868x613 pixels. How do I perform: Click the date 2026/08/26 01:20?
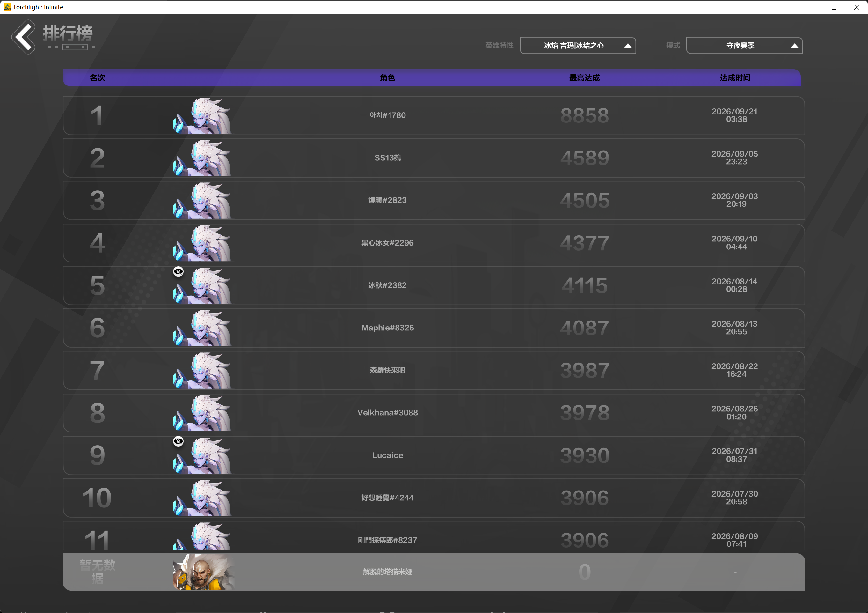pyautogui.click(x=735, y=413)
